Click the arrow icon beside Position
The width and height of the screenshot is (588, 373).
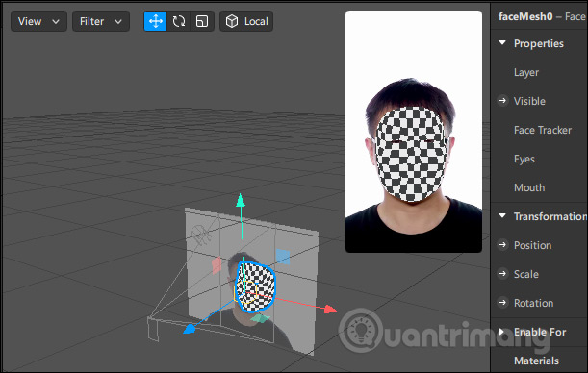pyautogui.click(x=502, y=245)
